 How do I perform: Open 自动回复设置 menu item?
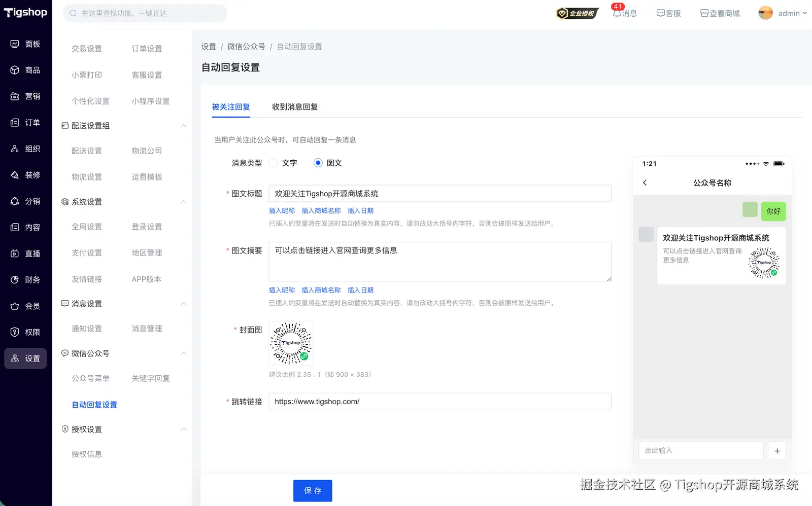[x=94, y=405]
